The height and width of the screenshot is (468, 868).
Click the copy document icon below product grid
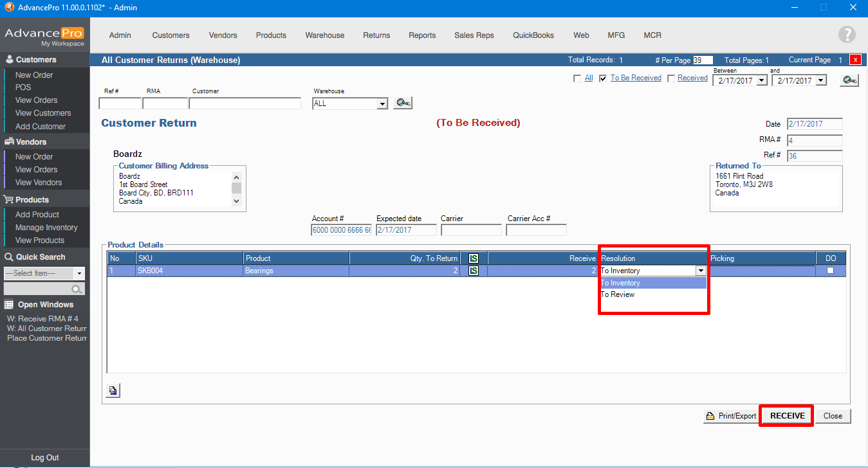[x=113, y=390]
